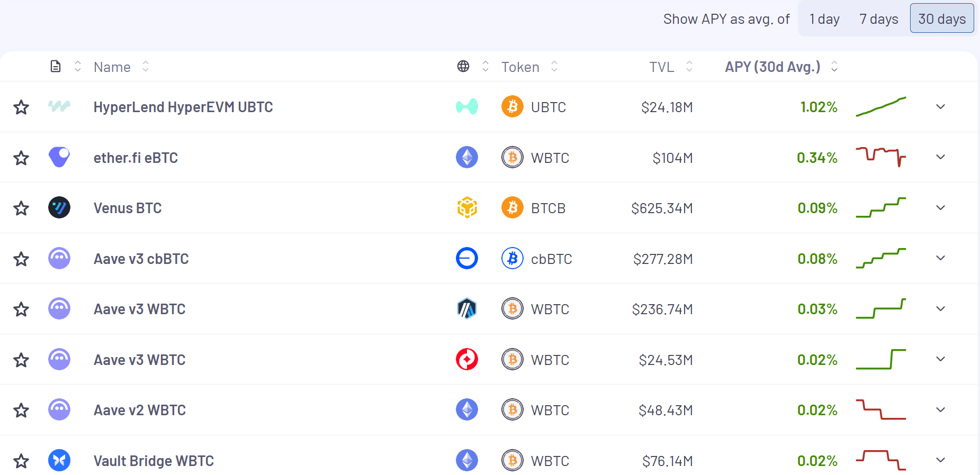980x475 pixels.
Task: Star the Aave v3 WBTC row with $236.74M TVL
Action: [x=21, y=309]
